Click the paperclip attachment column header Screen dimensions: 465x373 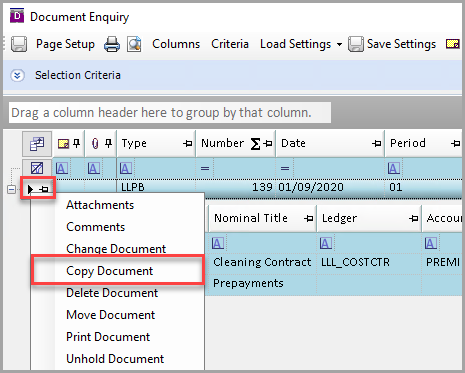coord(95,144)
